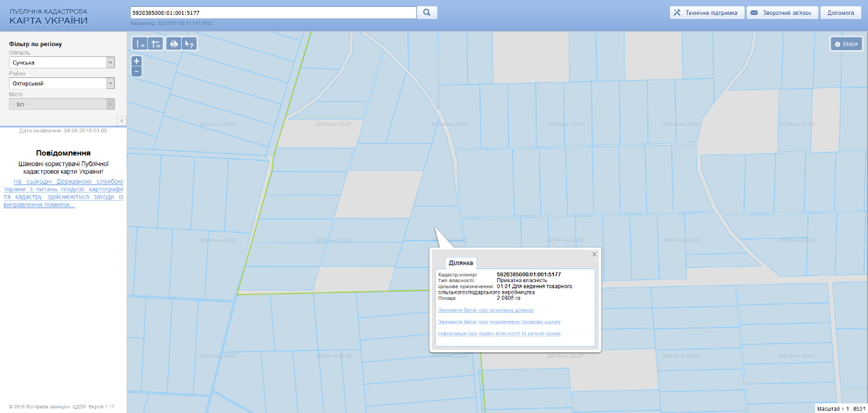Open the Область dropdown
Screen dimensions: 868x413
tap(62, 62)
